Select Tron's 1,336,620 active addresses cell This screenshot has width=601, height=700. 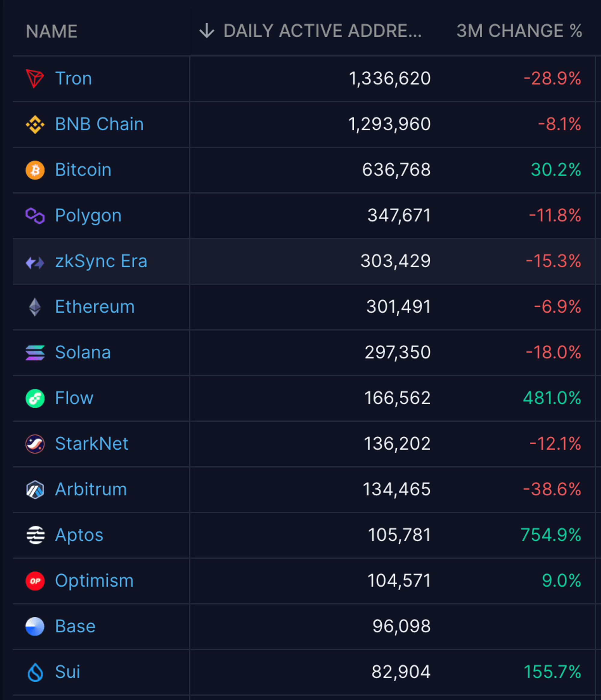pyautogui.click(x=389, y=78)
